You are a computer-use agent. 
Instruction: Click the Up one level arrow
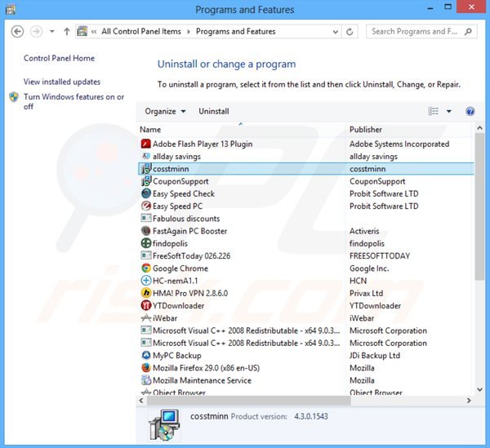click(66, 32)
